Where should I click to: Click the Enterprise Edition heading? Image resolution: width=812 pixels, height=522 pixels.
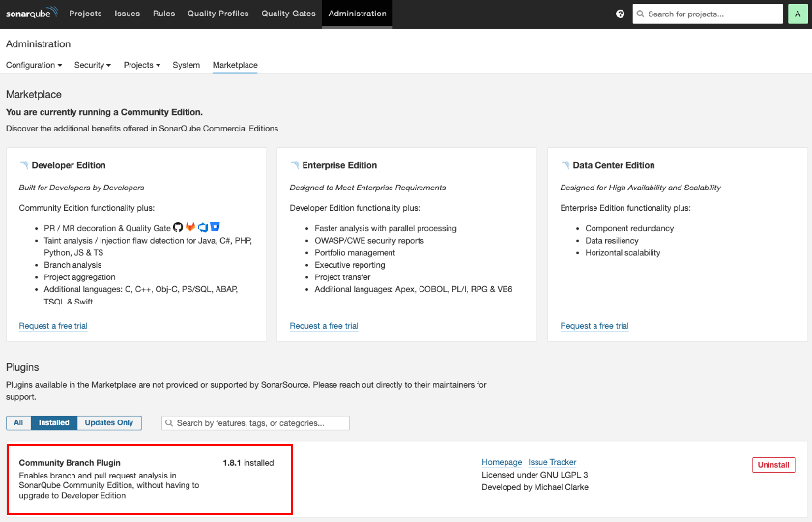point(339,165)
